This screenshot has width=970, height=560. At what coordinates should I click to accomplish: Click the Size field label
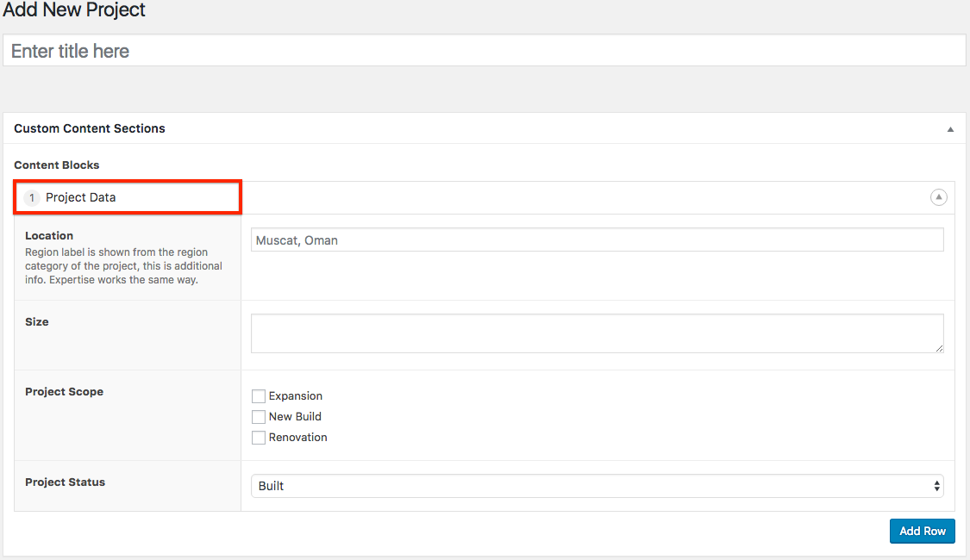pos(37,321)
